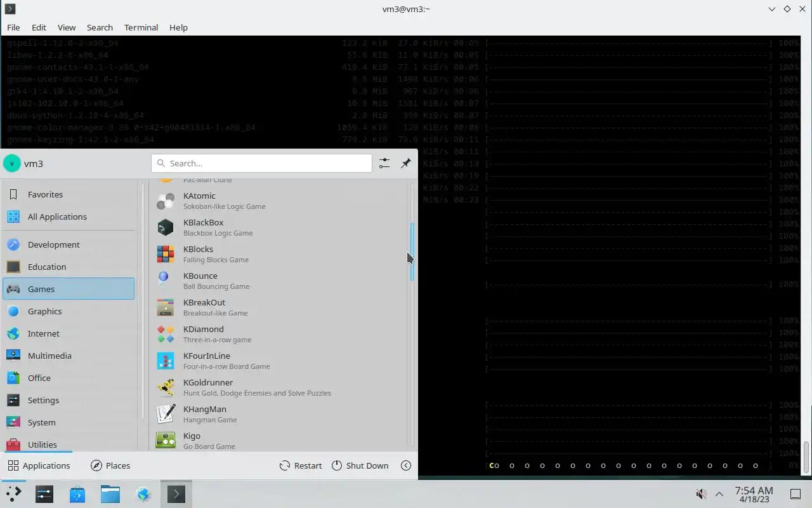Open terminal File menu
The image size is (812, 508).
click(x=13, y=27)
